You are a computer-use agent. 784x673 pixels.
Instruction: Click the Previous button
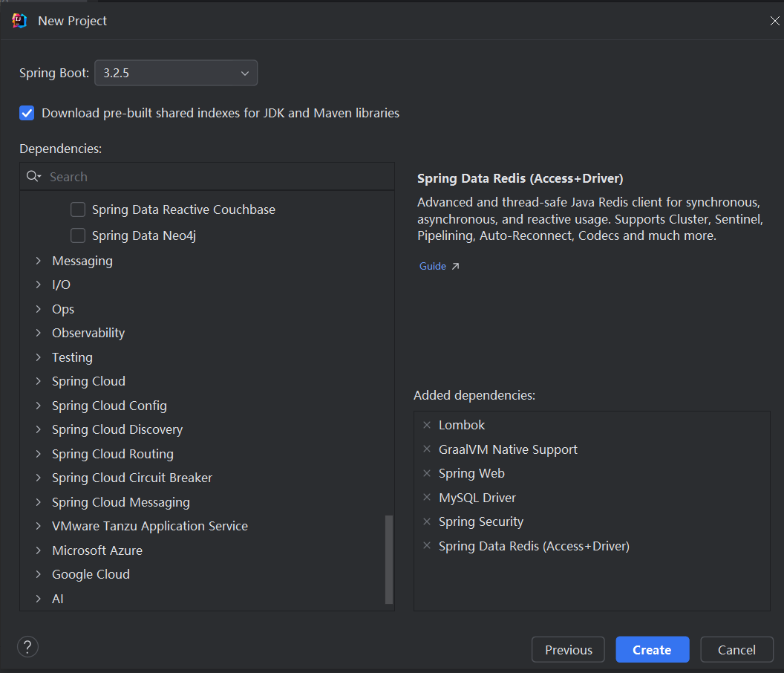568,649
